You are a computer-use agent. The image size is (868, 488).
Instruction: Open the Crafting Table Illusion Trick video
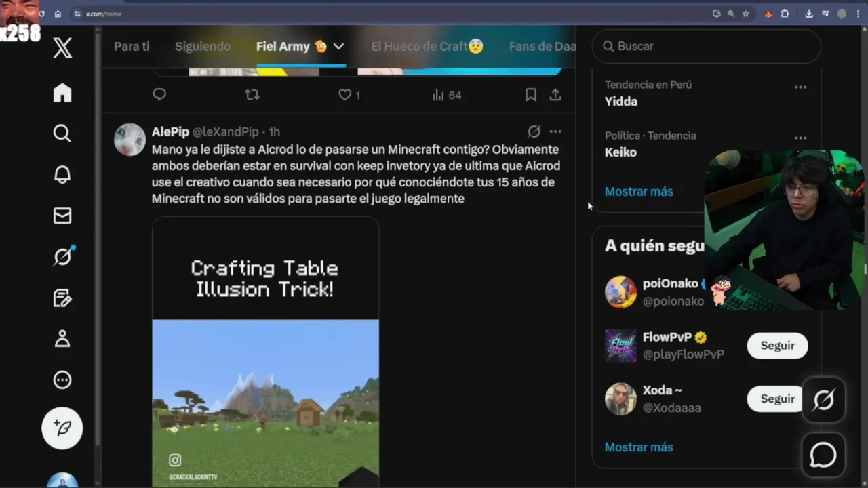click(265, 352)
